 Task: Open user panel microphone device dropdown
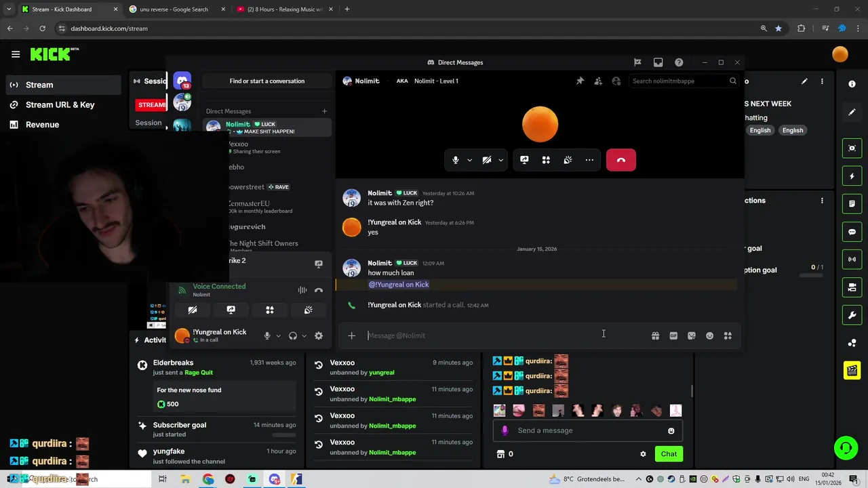click(x=278, y=335)
